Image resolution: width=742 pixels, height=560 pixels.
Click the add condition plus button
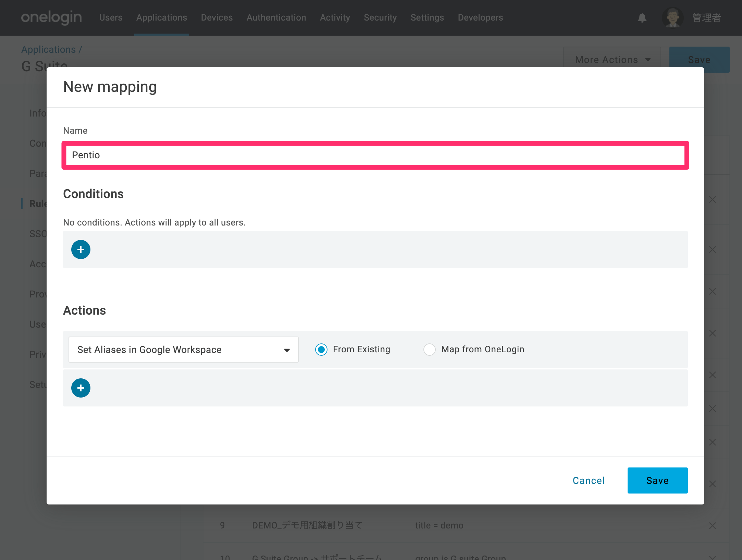(x=81, y=249)
